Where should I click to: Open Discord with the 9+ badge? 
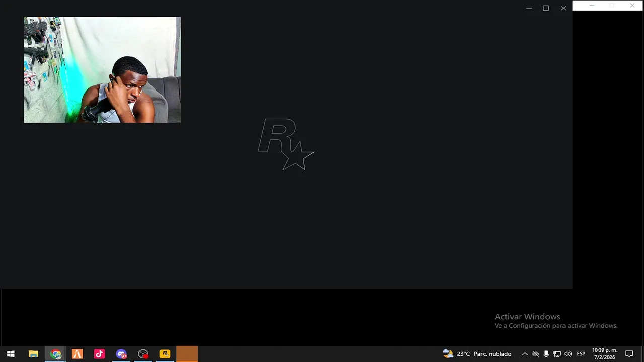pos(121,354)
